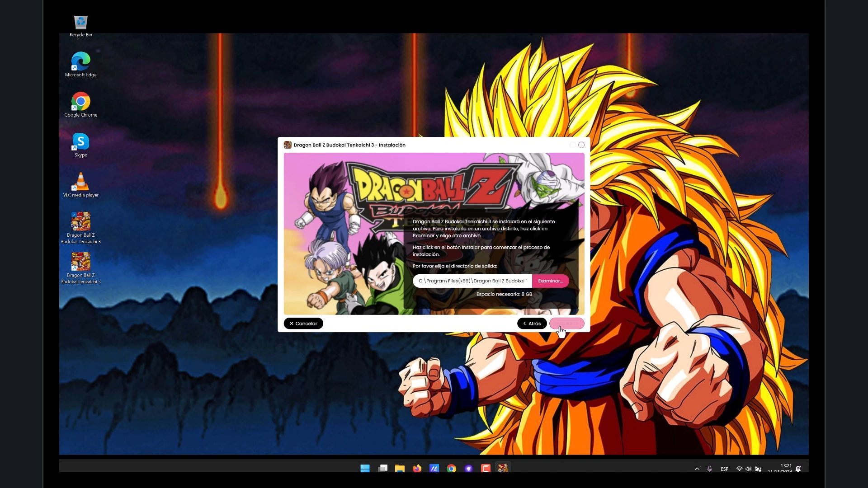Click the microphone icon in the system tray

[x=710, y=469]
